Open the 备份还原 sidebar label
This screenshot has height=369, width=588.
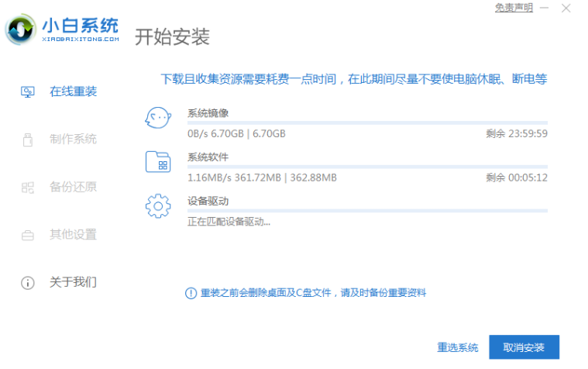tap(73, 187)
